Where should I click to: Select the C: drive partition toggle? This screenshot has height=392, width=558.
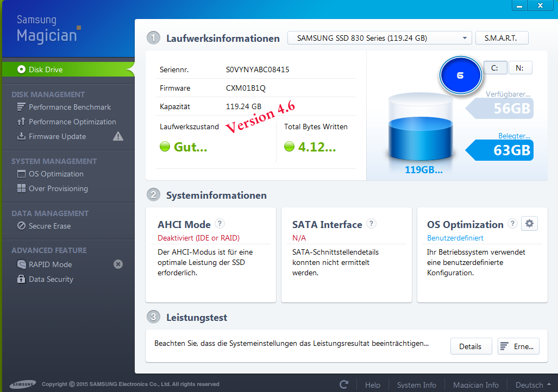pos(495,68)
